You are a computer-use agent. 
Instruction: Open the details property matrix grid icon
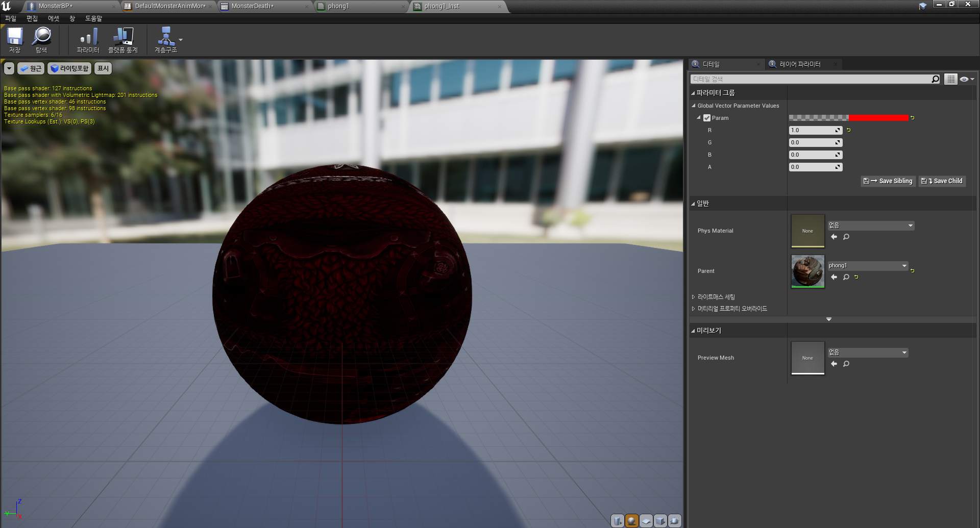pyautogui.click(x=950, y=79)
